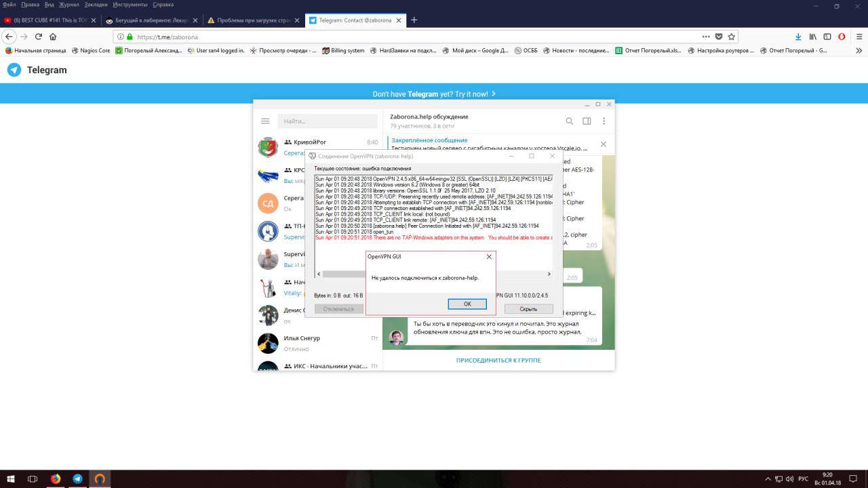Open the Firefox home page
This screenshot has width=868, height=488.
coord(53,37)
